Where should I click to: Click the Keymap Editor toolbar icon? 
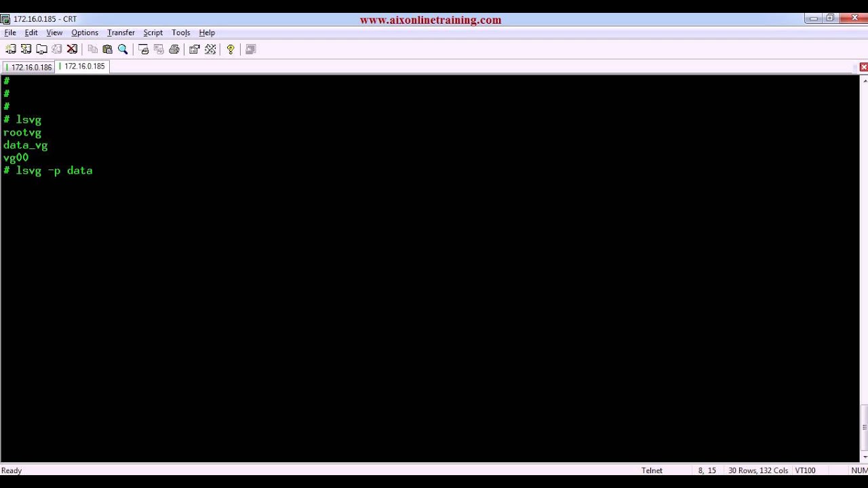coord(210,49)
